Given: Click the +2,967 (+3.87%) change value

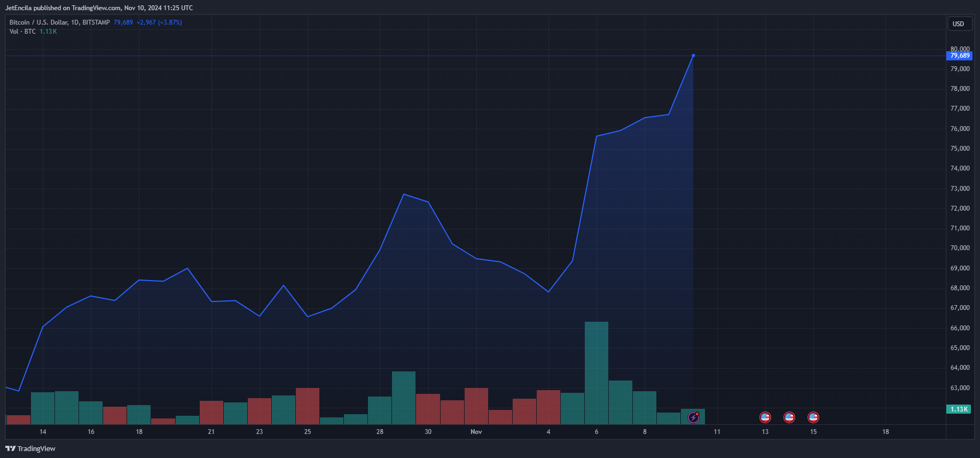Looking at the screenshot, I should pyautogui.click(x=159, y=22).
